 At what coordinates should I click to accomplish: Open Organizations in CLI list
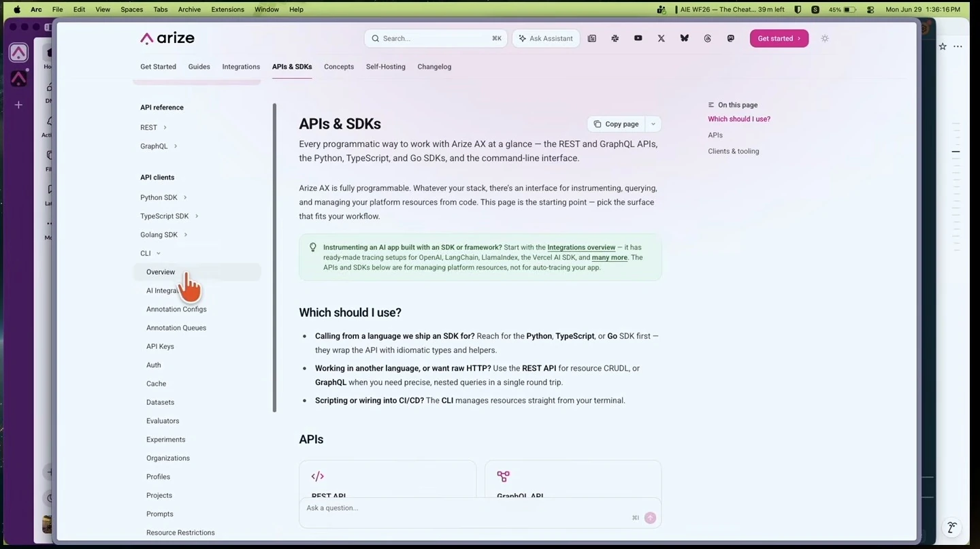pyautogui.click(x=168, y=459)
